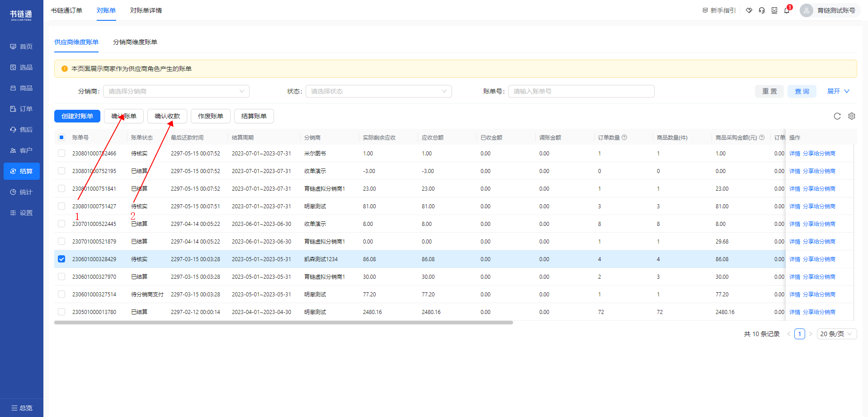Click the document icon beside the bell
This screenshot has width=868, height=417.
pyautogui.click(x=774, y=10)
